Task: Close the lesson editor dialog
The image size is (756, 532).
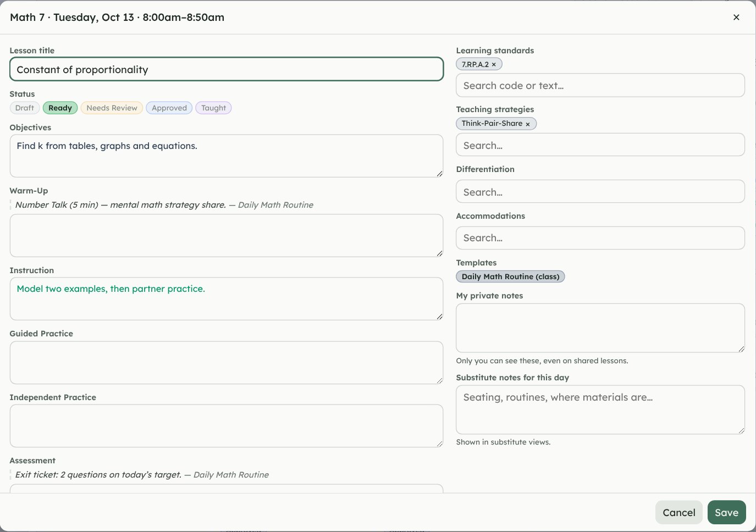Action: point(736,18)
